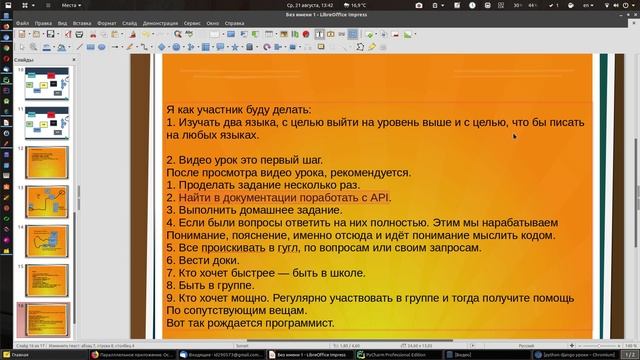Click the Rotate tool icon
Image resolution: width=640 pixels, height=360 pixels.
tap(267, 47)
